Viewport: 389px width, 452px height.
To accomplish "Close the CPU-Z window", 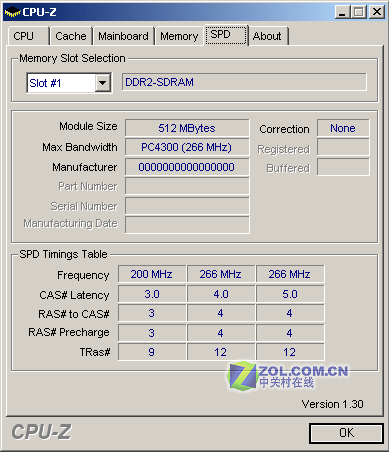I will (x=377, y=12).
